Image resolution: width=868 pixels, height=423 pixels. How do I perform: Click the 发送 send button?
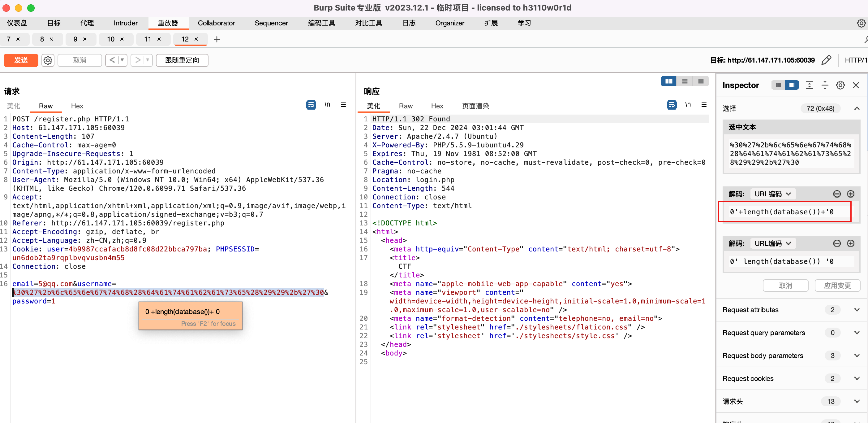[21, 60]
